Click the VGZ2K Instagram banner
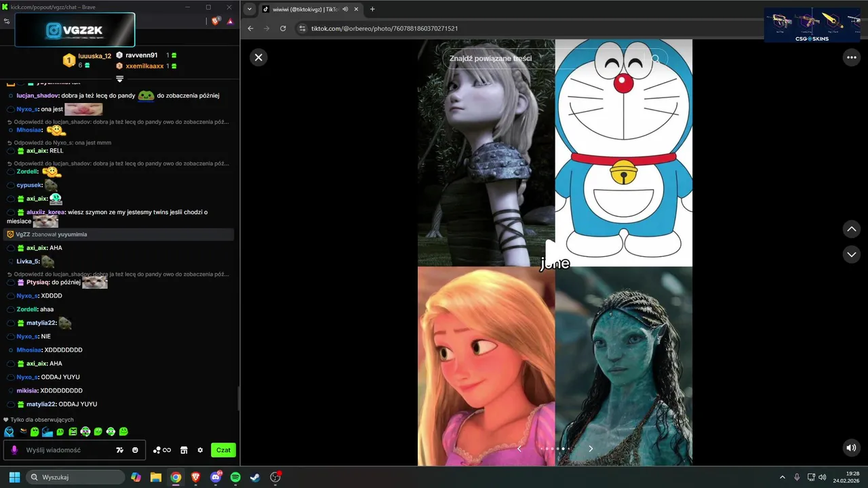This screenshot has width=868, height=488. [x=75, y=30]
